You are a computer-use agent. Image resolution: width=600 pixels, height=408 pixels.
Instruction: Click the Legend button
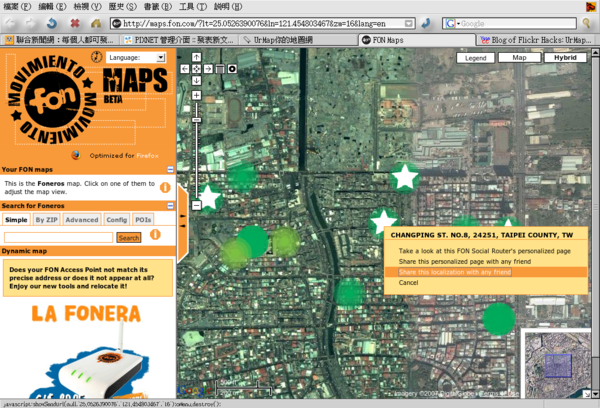coord(476,58)
